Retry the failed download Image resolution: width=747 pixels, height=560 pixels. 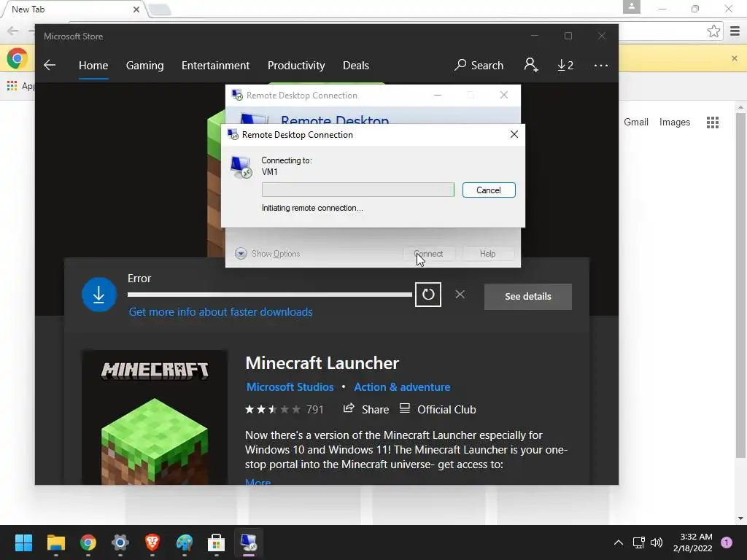427,295
